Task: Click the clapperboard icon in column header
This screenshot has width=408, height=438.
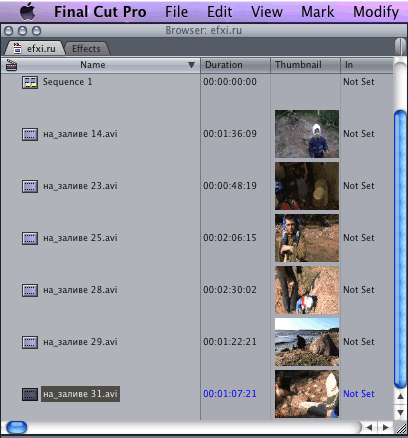Action: (x=11, y=65)
